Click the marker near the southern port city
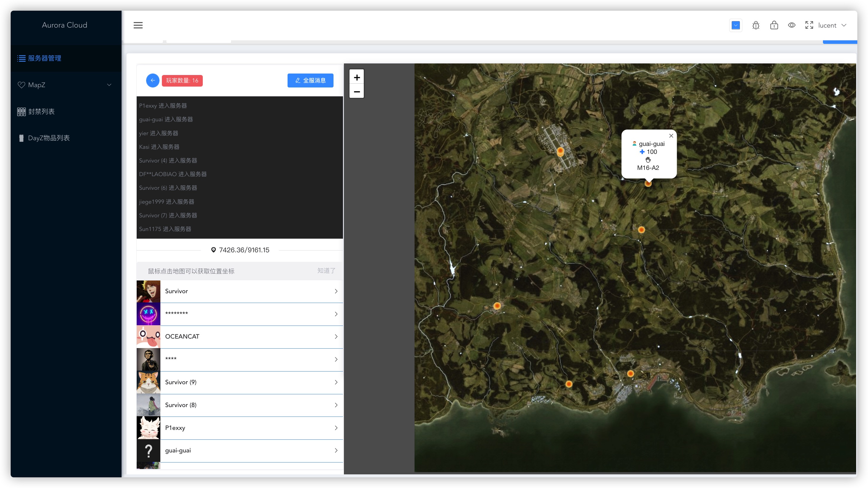This screenshot has width=868, height=488. [x=631, y=374]
